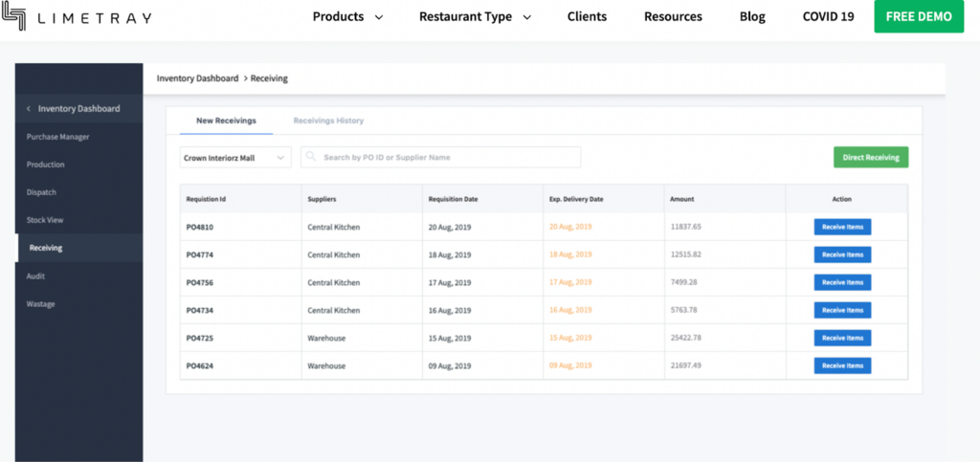Select Receiving in sidebar

tap(79, 248)
